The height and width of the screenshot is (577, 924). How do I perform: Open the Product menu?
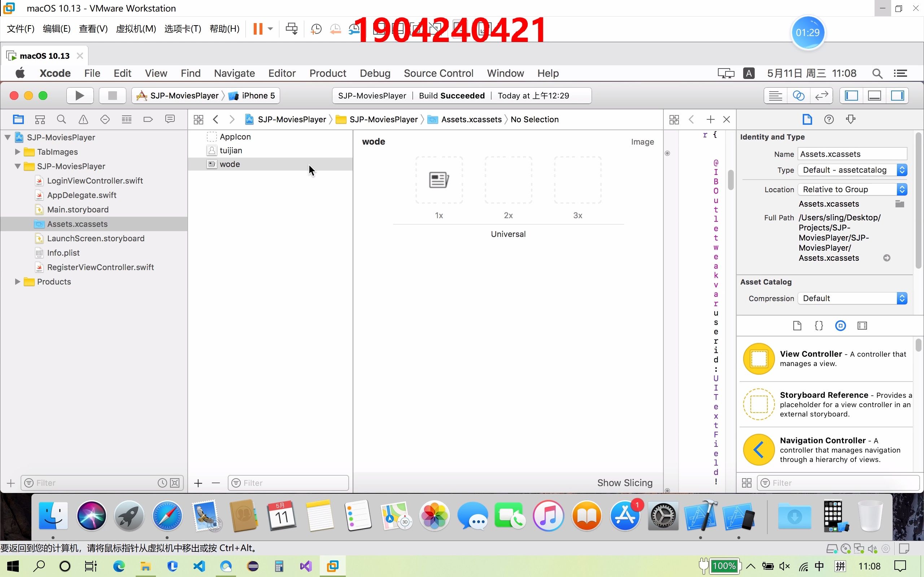click(x=328, y=73)
